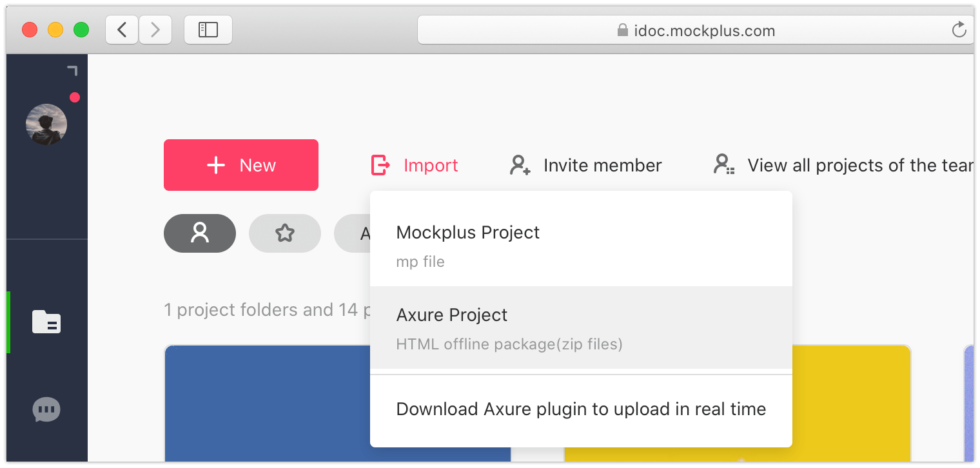Toggle the star favorites filter chip
The width and height of the screenshot is (980, 468).
coord(285,233)
